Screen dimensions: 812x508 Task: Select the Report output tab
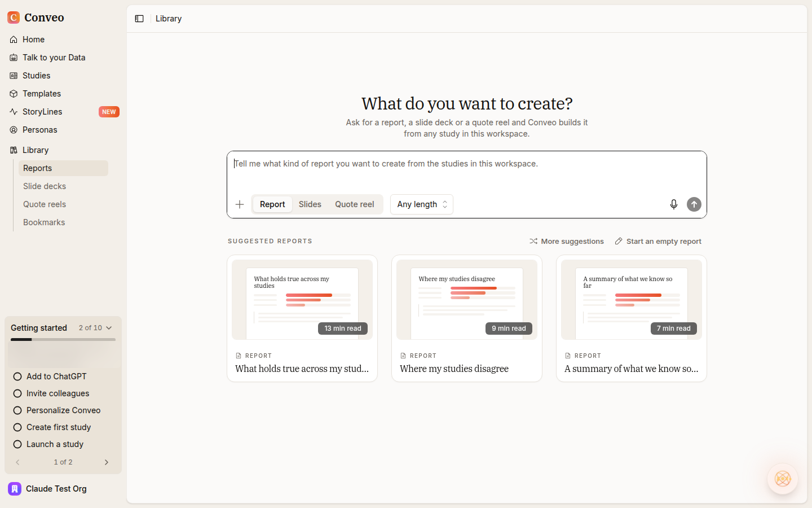272,204
